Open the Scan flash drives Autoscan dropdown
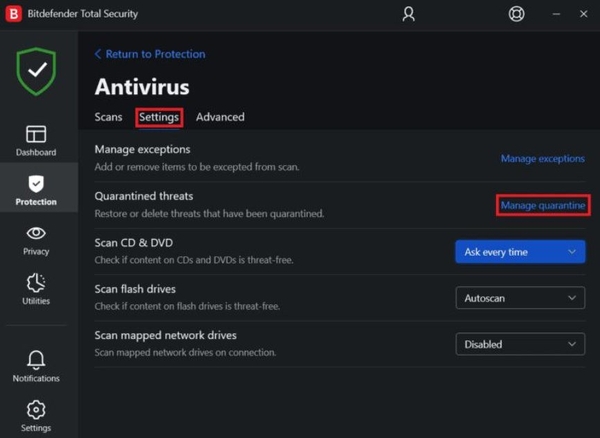This screenshot has width=600, height=438. coord(520,298)
